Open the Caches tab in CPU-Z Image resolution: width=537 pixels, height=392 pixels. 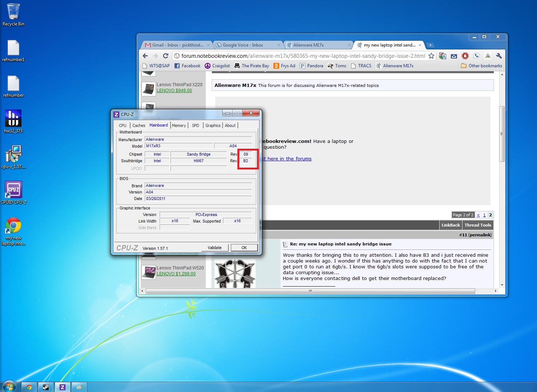tap(139, 125)
